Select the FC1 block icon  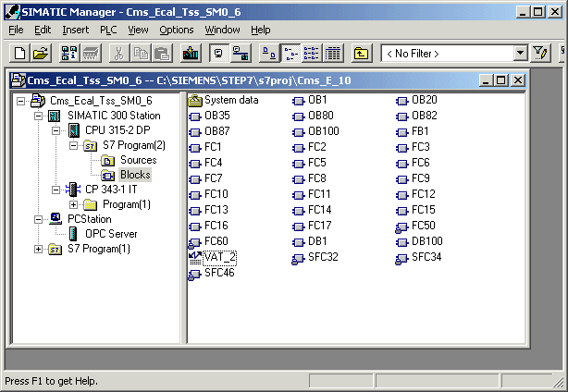195,148
